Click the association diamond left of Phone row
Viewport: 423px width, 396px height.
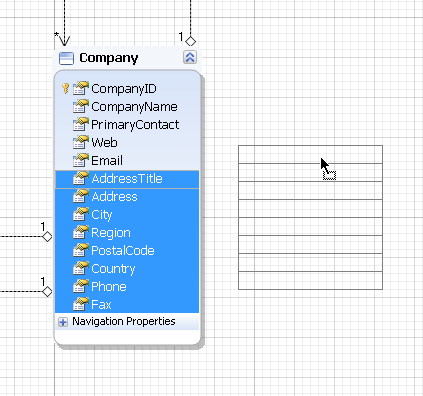[x=47, y=292]
